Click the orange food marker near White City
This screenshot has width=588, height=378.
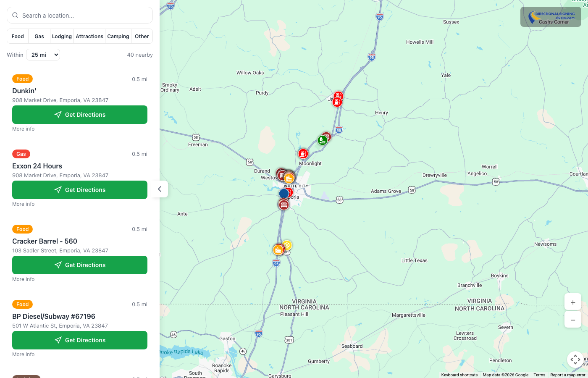click(x=289, y=178)
